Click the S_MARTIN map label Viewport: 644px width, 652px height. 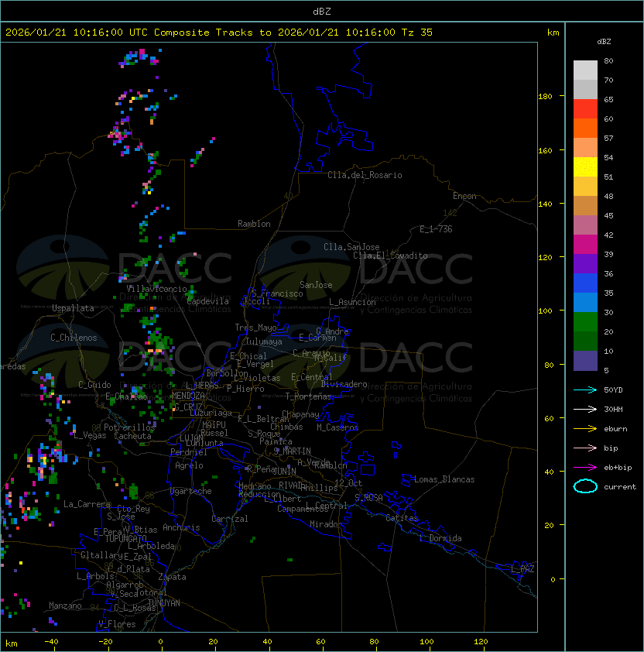(293, 451)
